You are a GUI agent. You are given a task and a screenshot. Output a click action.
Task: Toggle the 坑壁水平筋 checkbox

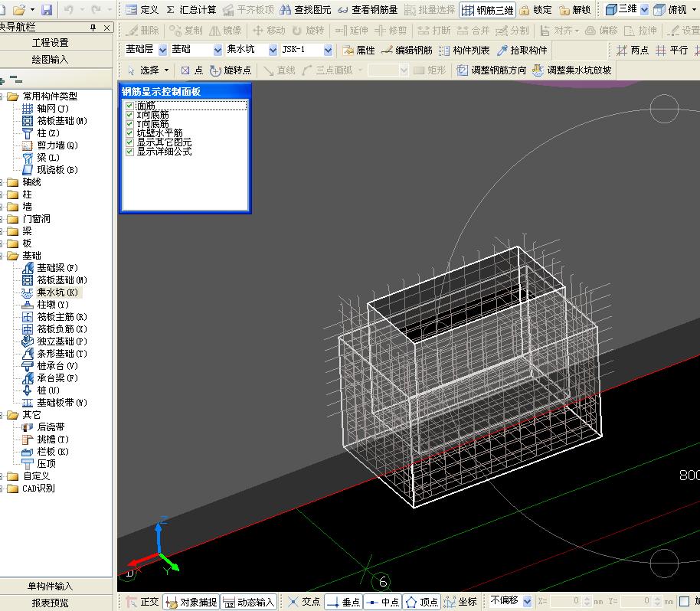click(x=129, y=133)
